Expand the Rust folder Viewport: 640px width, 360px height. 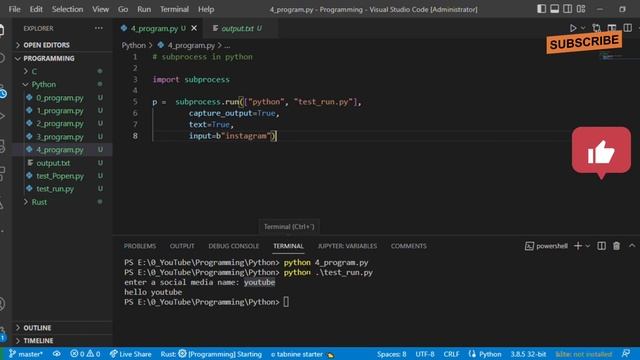coord(39,202)
